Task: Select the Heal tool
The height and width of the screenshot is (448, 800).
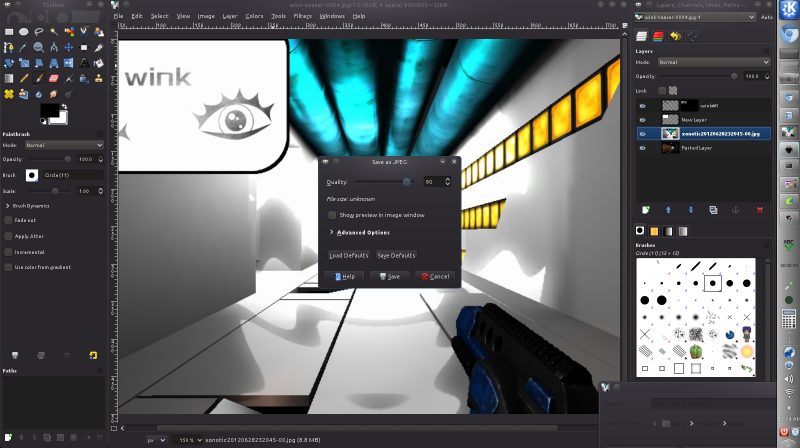Action: (9, 94)
